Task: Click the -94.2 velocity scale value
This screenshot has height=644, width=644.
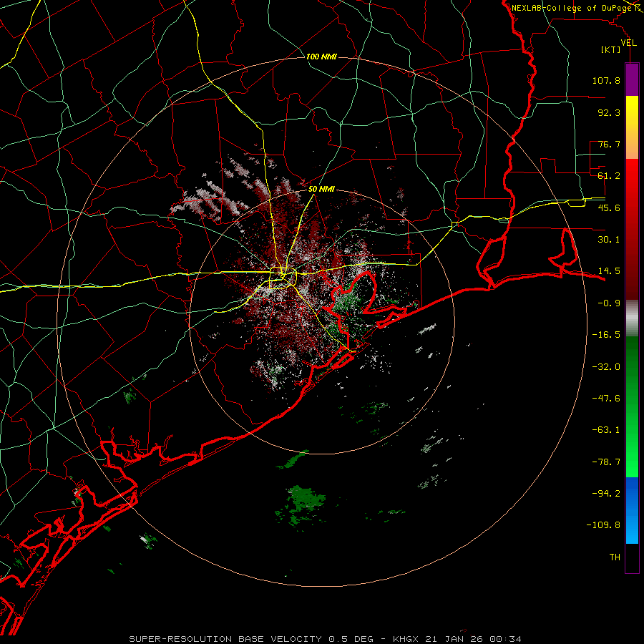Action: click(606, 494)
